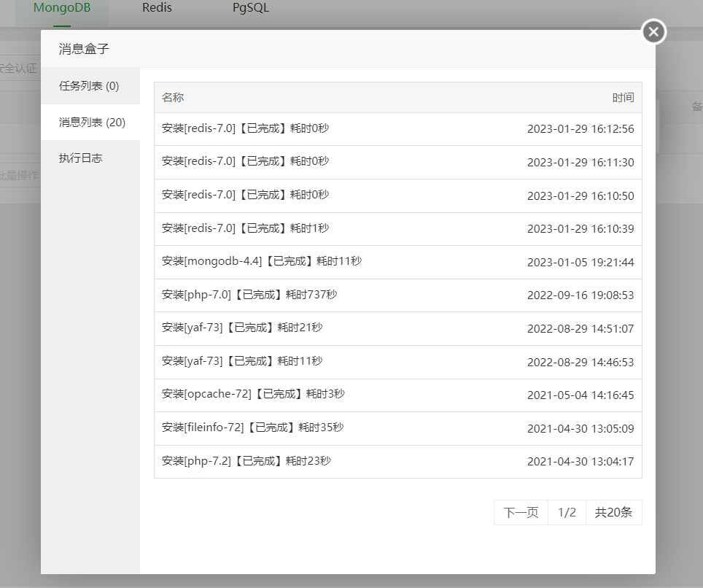Click timestamp 2023-01-29 16:10:39
This screenshot has width=703, height=588.
[580, 229]
